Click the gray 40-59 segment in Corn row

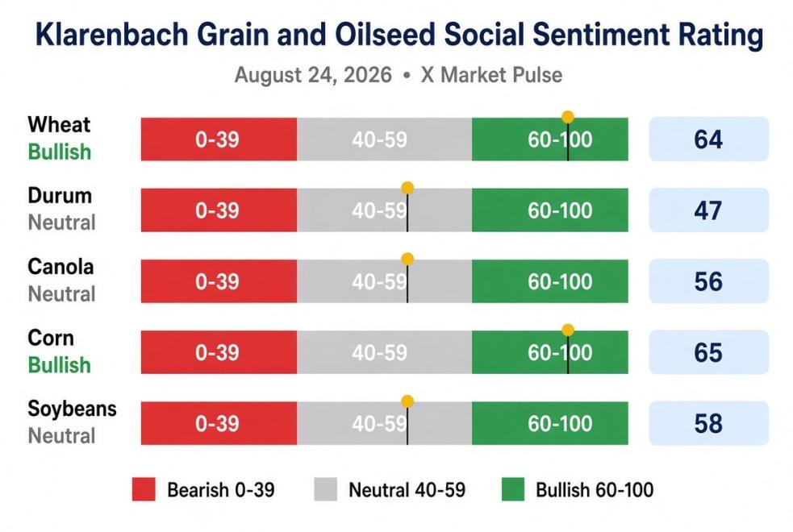(x=384, y=352)
